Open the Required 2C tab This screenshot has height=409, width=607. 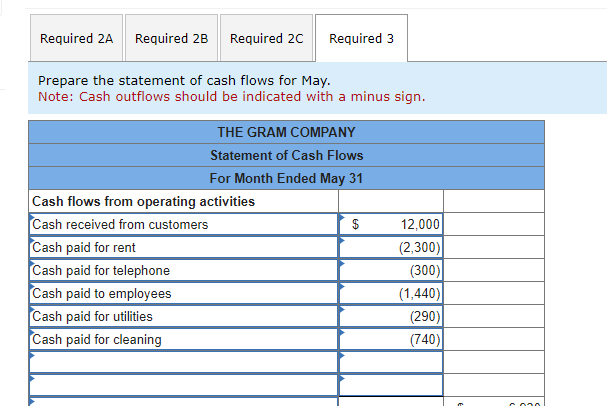[266, 38]
